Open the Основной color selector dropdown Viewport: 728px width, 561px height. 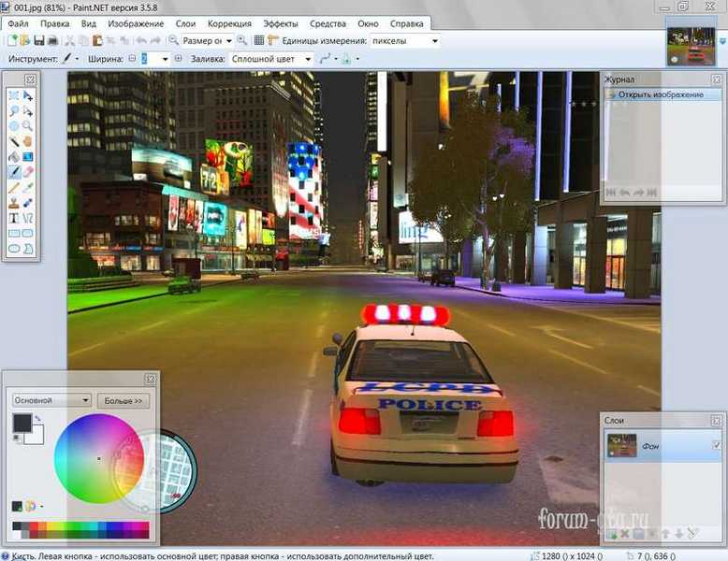(x=51, y=400)
